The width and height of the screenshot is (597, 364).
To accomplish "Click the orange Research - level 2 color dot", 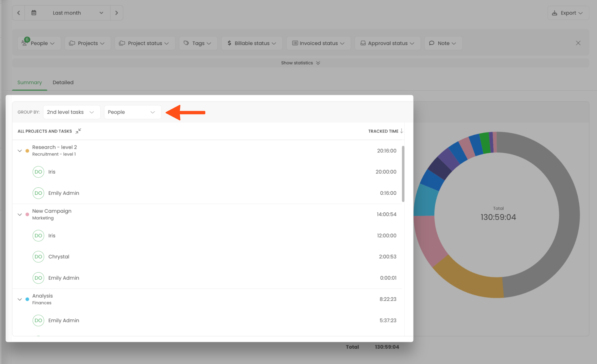I will click(27, 151).
